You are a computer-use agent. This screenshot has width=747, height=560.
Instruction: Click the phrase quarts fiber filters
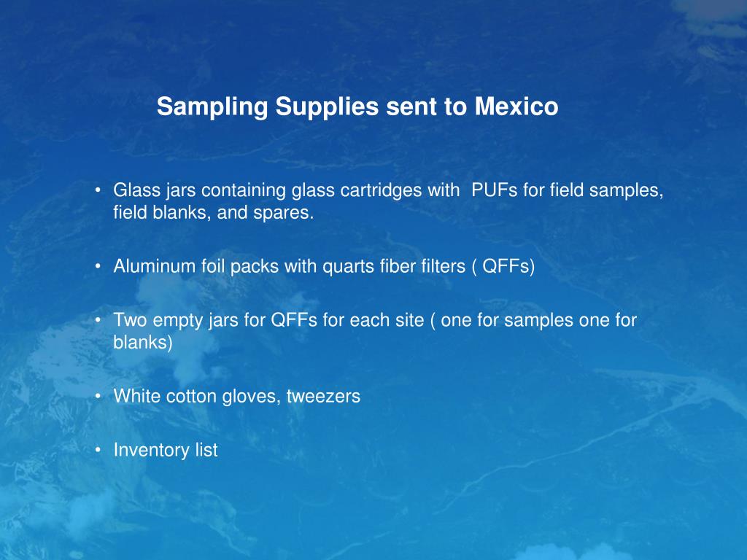394,266
